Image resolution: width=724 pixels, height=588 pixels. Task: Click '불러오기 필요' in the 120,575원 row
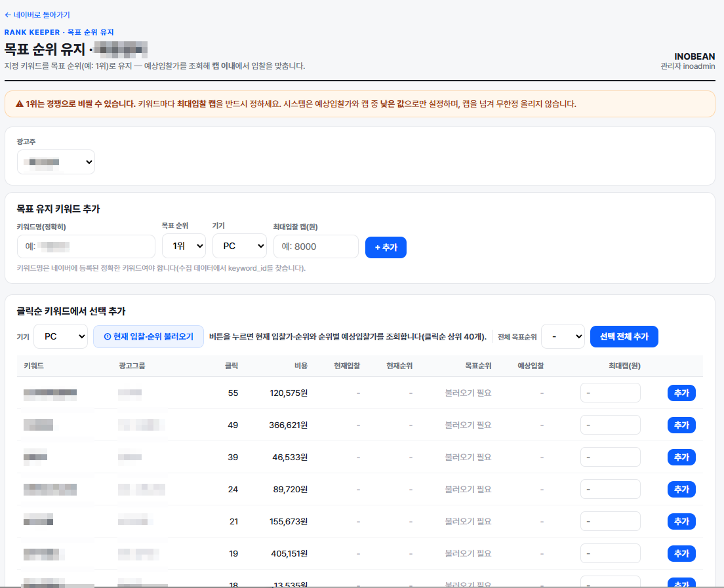pyautogui.click(x=468, y=393)
